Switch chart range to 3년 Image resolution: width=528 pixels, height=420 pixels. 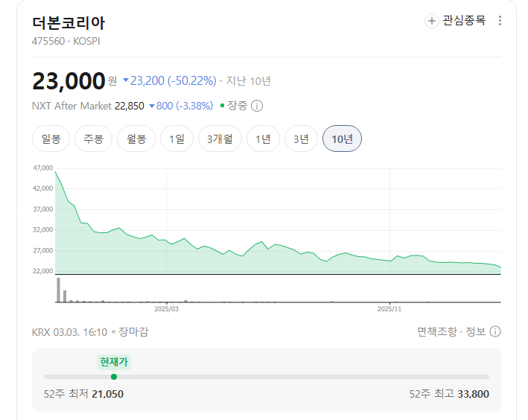301,139
